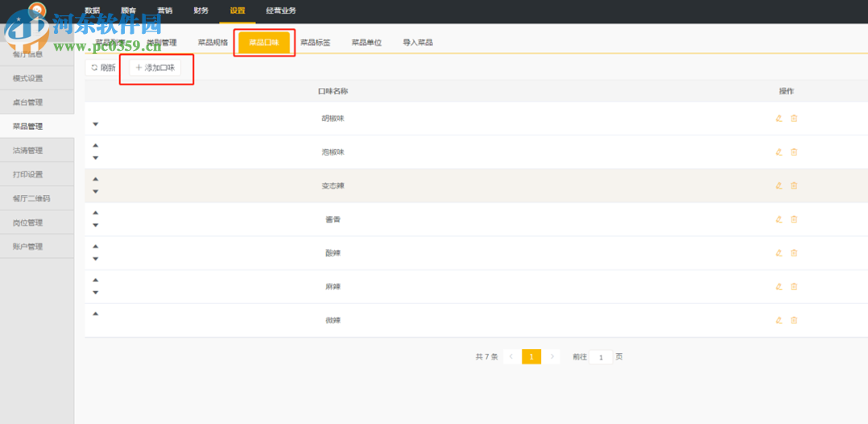The image size is (868, 424).
Task: Go to the next page arrow
Action: [x=552, y=356]
